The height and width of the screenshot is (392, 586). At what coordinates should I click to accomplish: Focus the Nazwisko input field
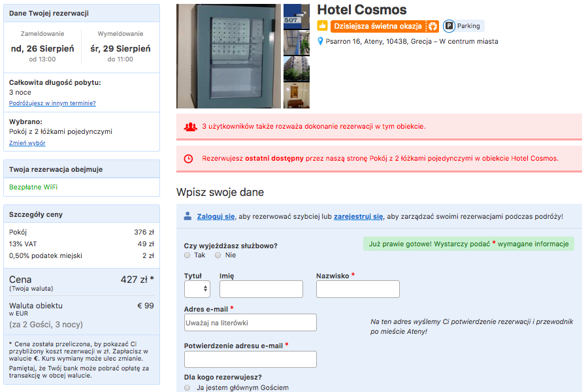click(357, 289)
